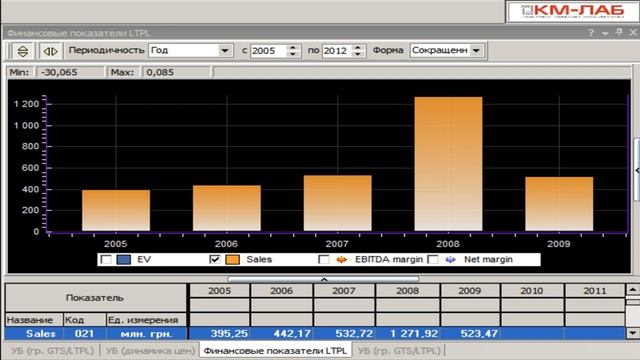
Task: Open the Форма dropdown showing Сокращенн
Action: 476,51
